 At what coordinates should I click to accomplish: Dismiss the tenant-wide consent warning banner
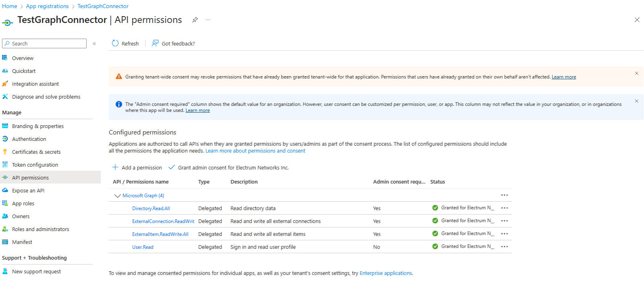pos(637,73)
